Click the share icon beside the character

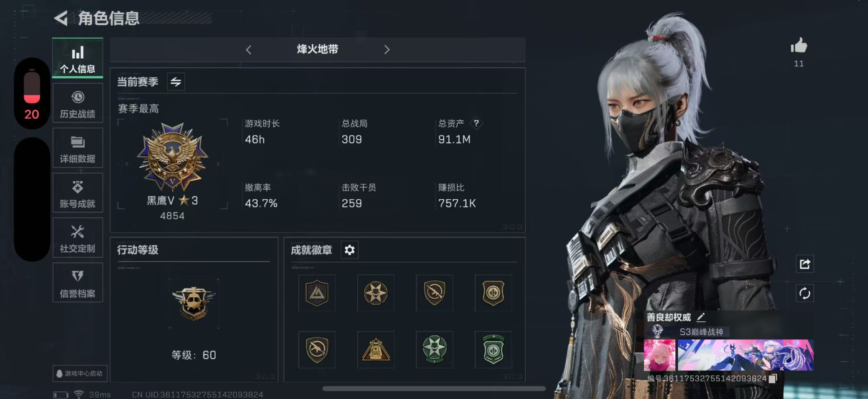click(x=805, y=264)
